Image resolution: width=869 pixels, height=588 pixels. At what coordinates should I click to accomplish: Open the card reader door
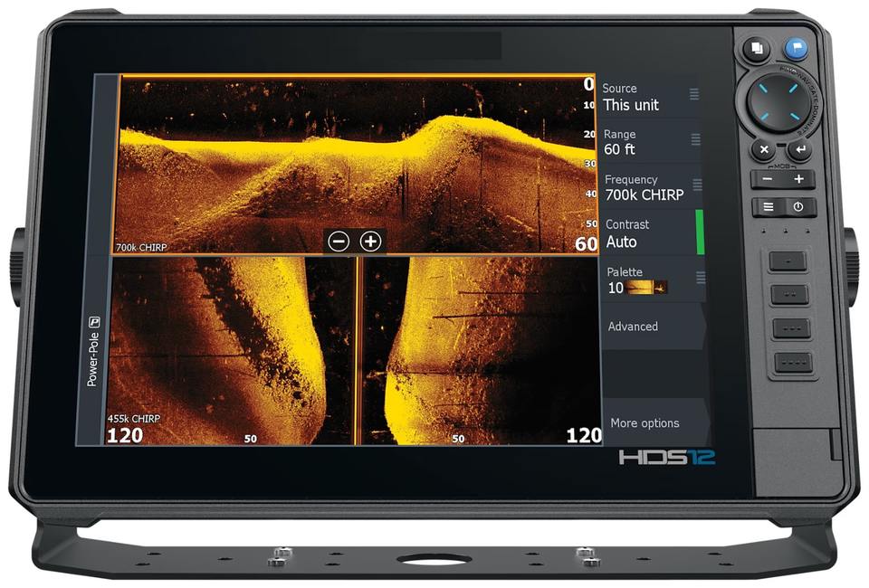click(797, 461)
